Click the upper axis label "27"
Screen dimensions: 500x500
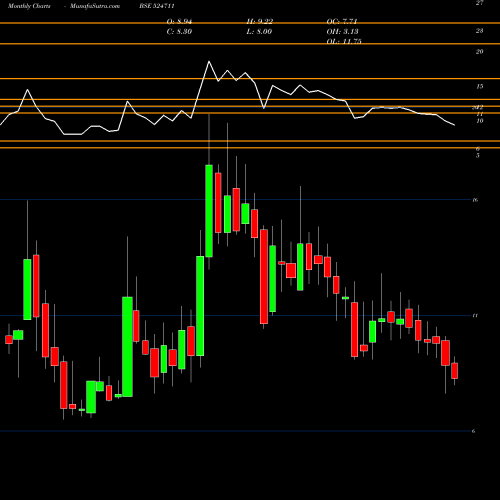coord(479,3)
